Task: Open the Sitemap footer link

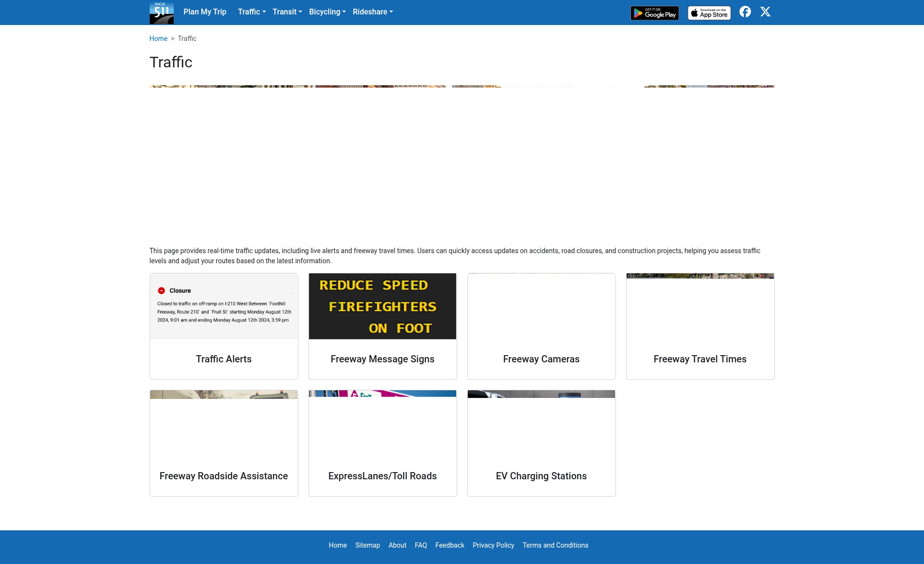Action: pos(368,545)
